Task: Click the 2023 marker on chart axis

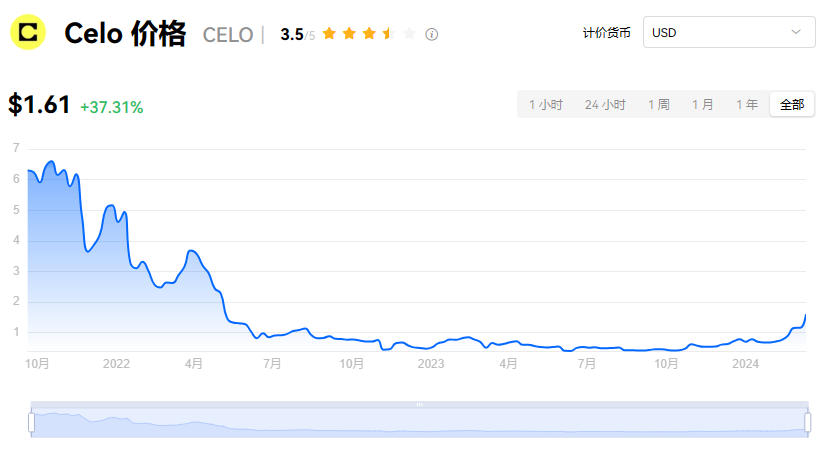Action: click(431, 364)
